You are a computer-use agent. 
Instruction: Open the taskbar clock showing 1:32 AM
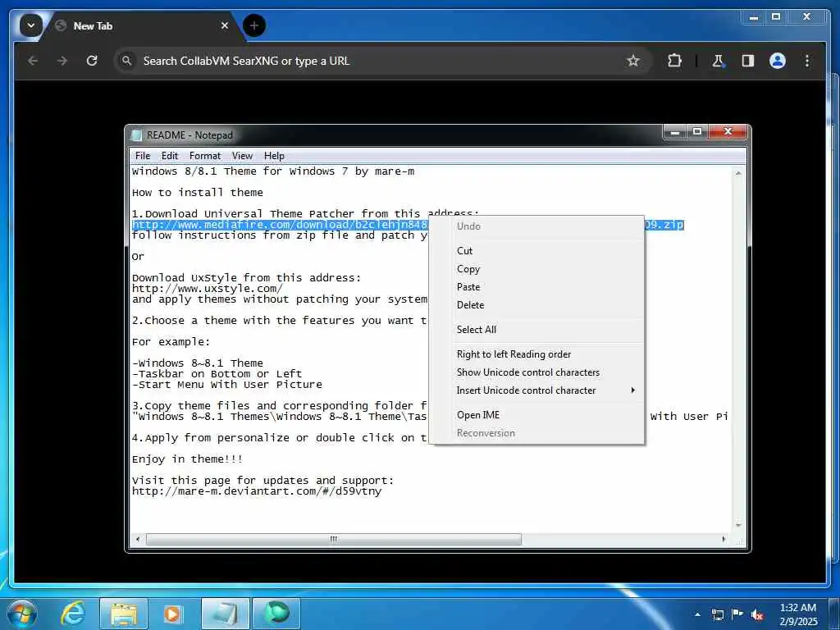798,614
